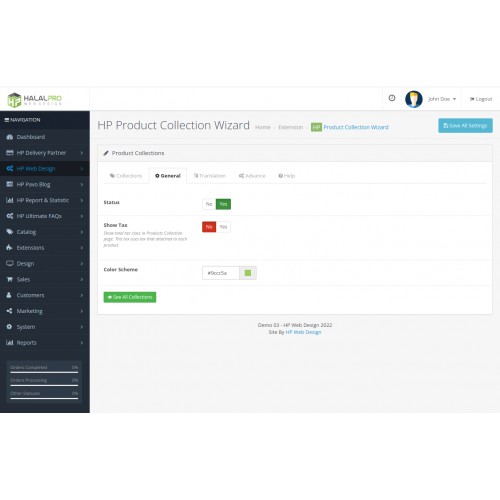Screen dimensions: 500x500
Task: Click the Home breadcrumb link
Action: [263, 127]
